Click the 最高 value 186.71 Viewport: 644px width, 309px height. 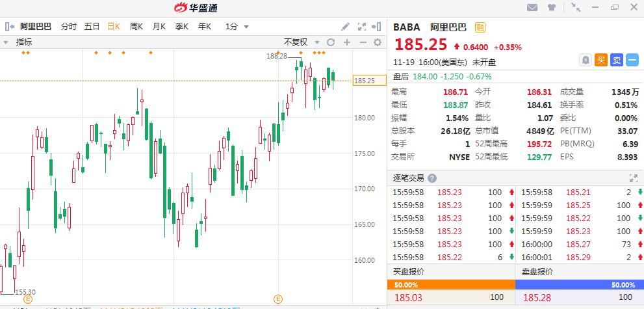456,92
